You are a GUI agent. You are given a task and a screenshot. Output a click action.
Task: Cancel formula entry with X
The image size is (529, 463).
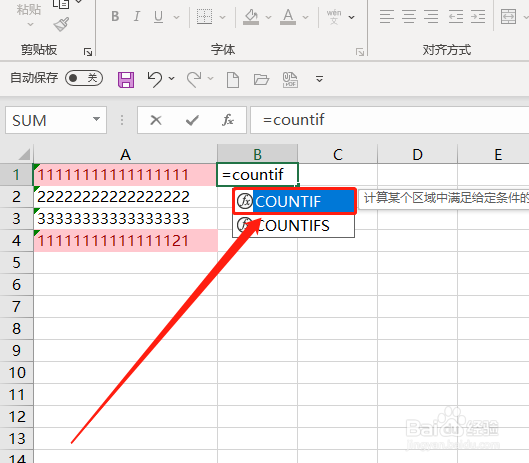click(156, 120)
